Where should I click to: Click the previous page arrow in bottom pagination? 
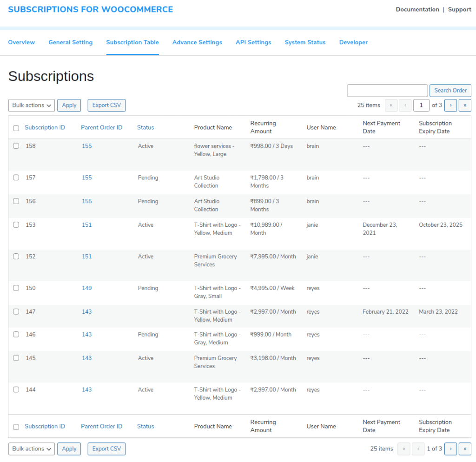418,449
